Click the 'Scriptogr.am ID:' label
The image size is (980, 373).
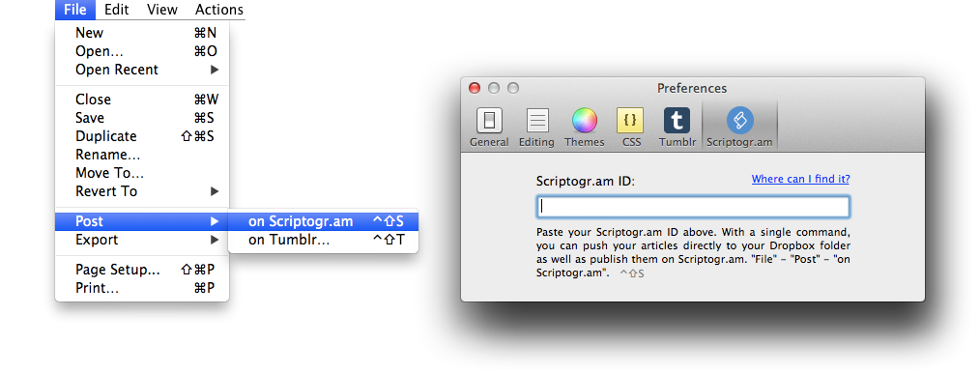click(x=586, y=182)
